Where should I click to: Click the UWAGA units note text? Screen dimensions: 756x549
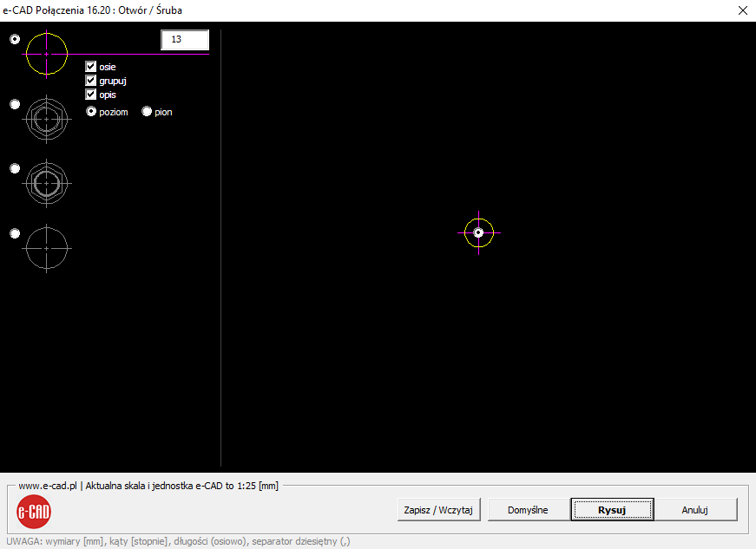point(179,541)
